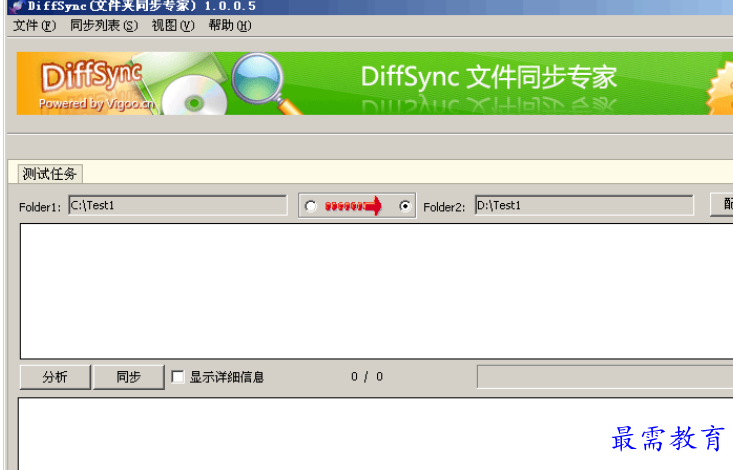Viewport: 733px width, 470px height.
Task: Click the Folder1: label
Action: click(40, 207)
